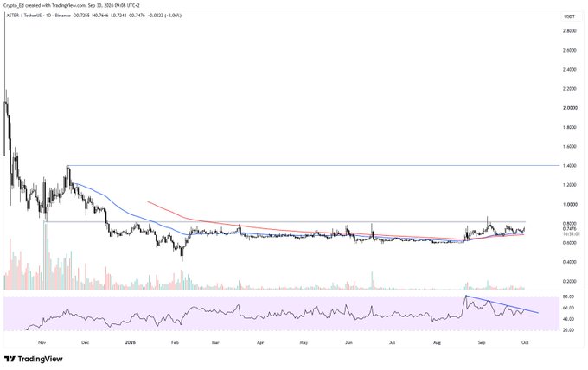This screenshot has height=370, width=588.
Task: Click the Mar label on the time axis
Action: [215, 342]
